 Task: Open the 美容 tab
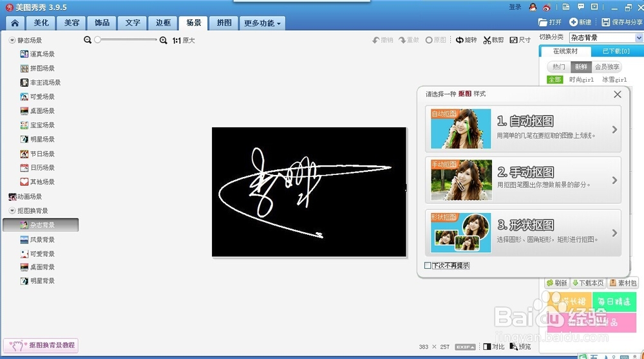click(71, 23)
